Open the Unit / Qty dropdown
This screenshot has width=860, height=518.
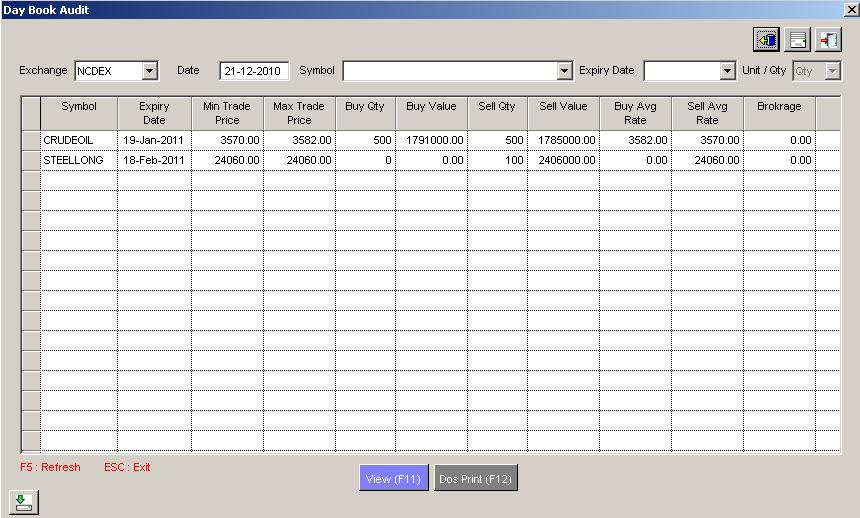point(832,71)
